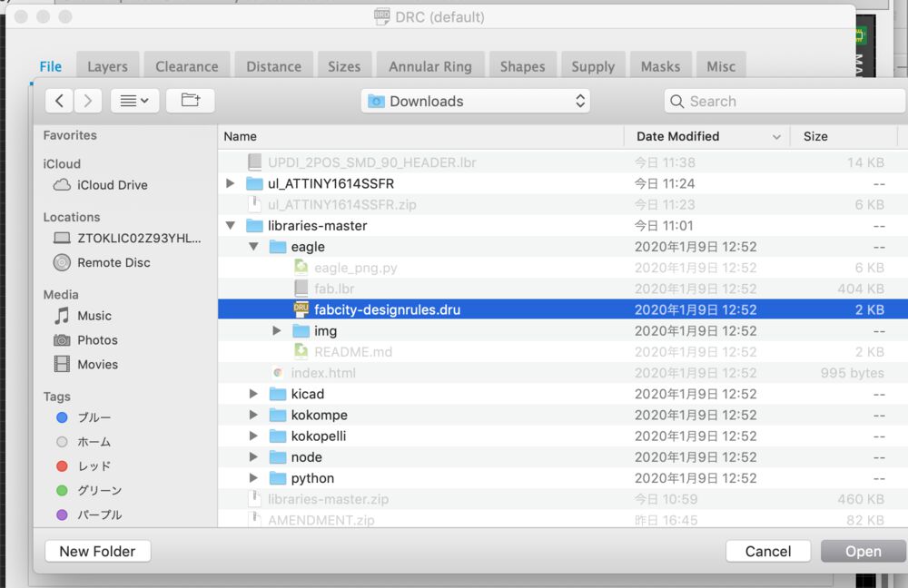Switch to the Annular Ring tab
Viewport: 908px width, 588px height.
coord(430,66)
